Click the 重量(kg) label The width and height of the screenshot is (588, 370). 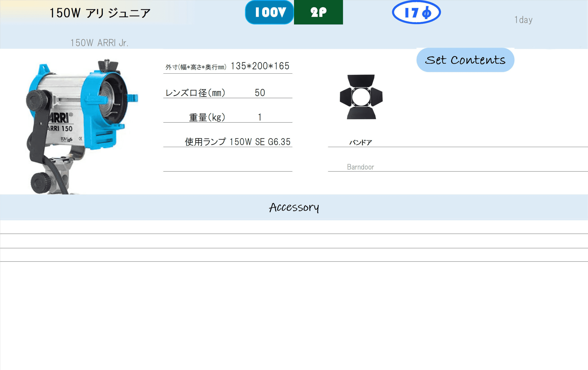tap(207, 117)
